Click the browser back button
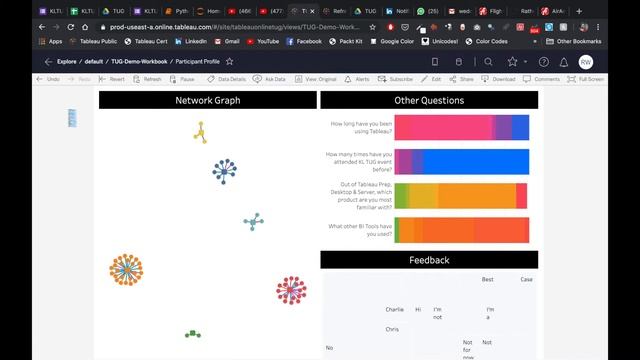This screenshot has width=640, height=360. tap(42, 27)
